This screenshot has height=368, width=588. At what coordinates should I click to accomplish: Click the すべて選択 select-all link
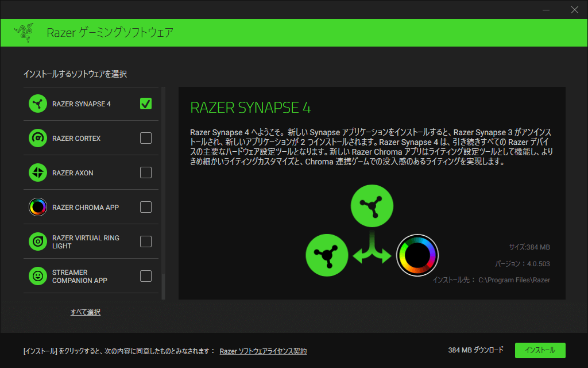point(86,312)
